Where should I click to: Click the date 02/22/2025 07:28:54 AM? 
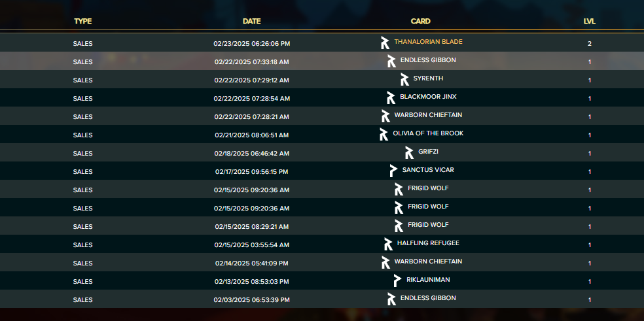coord(252,99)
